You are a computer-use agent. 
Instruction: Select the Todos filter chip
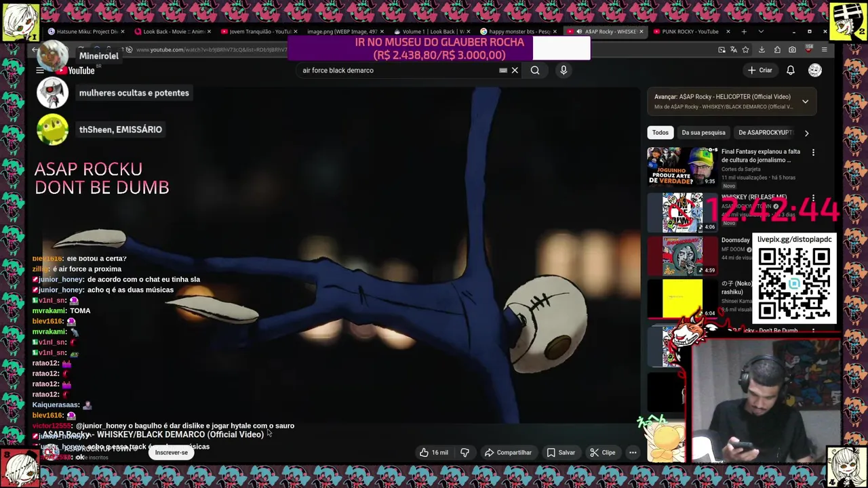point(660,133)
